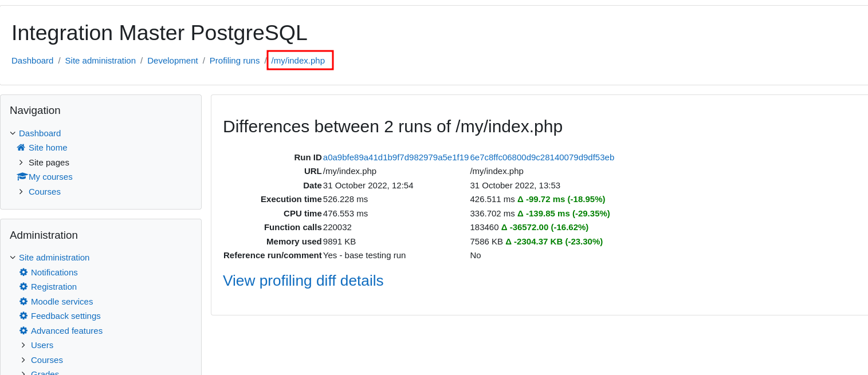Click the Navigation block title

click(x=35, y=110)
